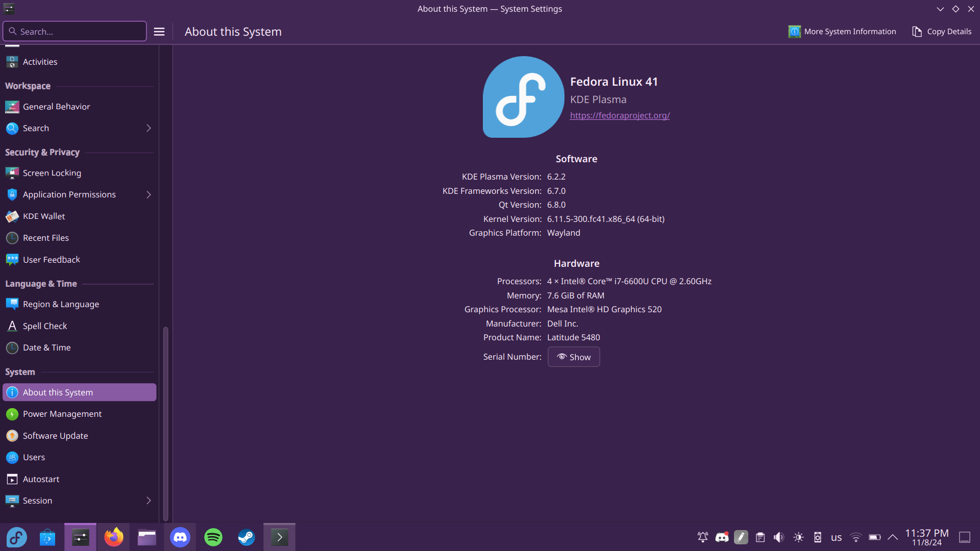Click the Processors i7-6600U value
980x551 pixels.
pyautogui.click(x=629, y=281)
